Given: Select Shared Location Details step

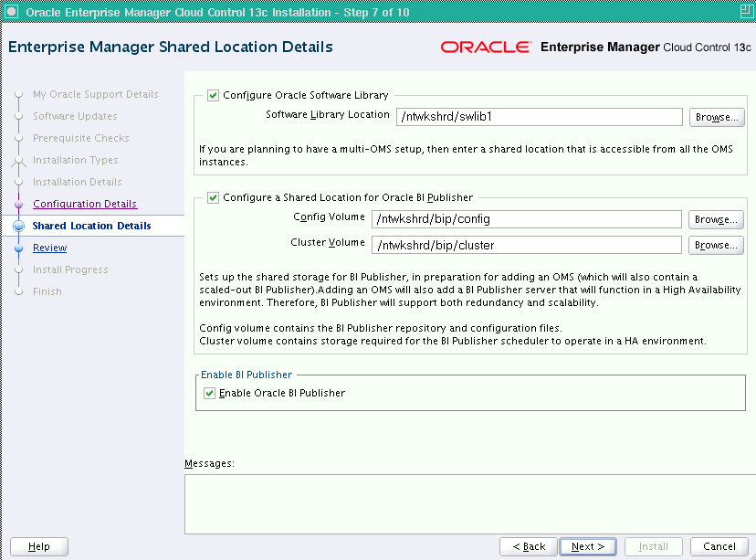Looking at the screenshot, I should (x=91, y=226).
